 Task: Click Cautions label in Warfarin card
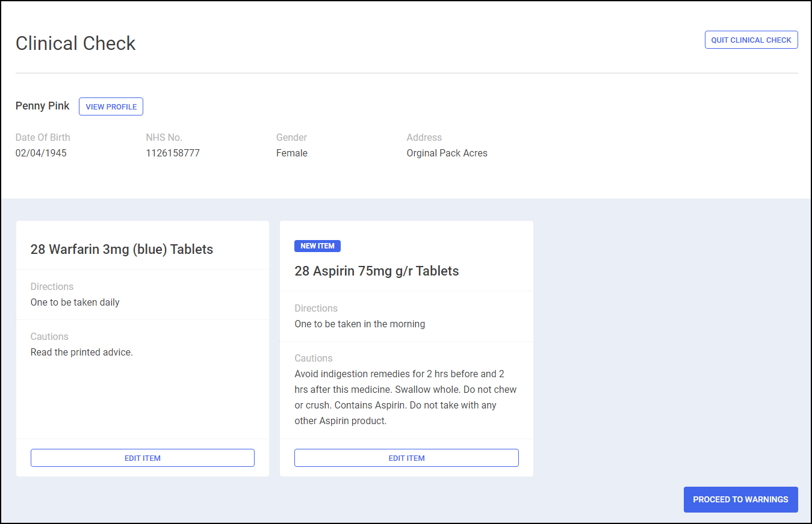point(49,336)
